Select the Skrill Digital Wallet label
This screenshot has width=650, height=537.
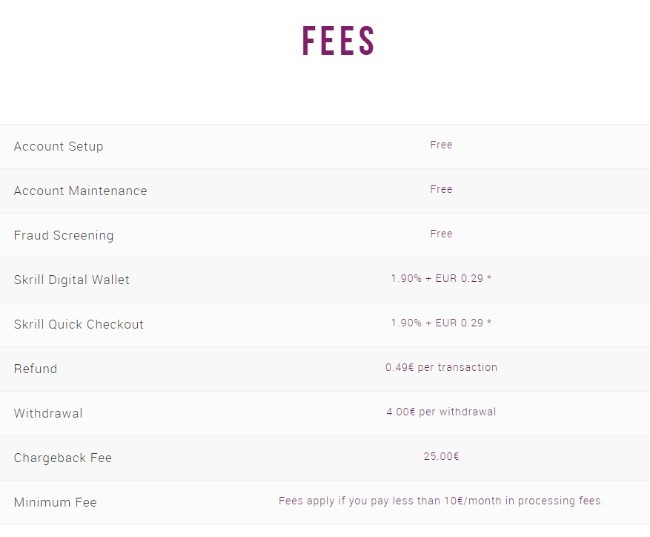pos(72,280)
